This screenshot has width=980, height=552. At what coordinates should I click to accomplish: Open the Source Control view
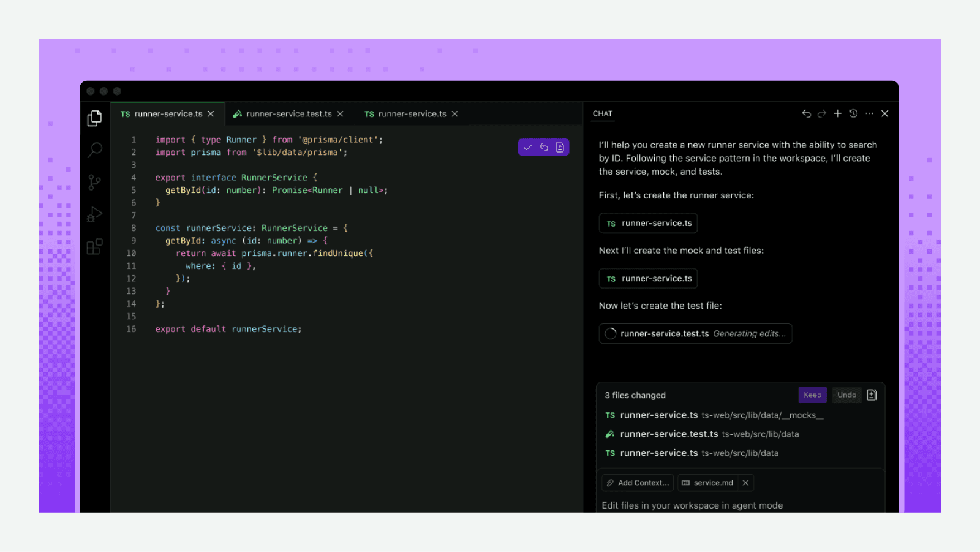point(94,182)
